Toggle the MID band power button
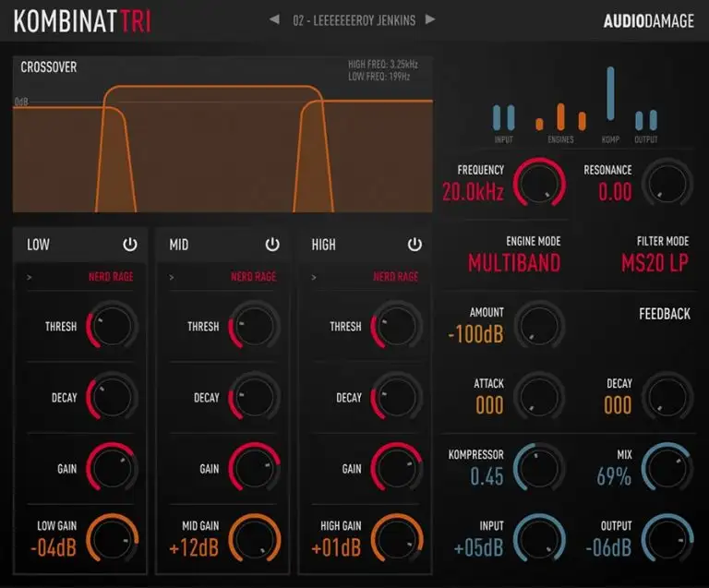 [x=272, y=245]
